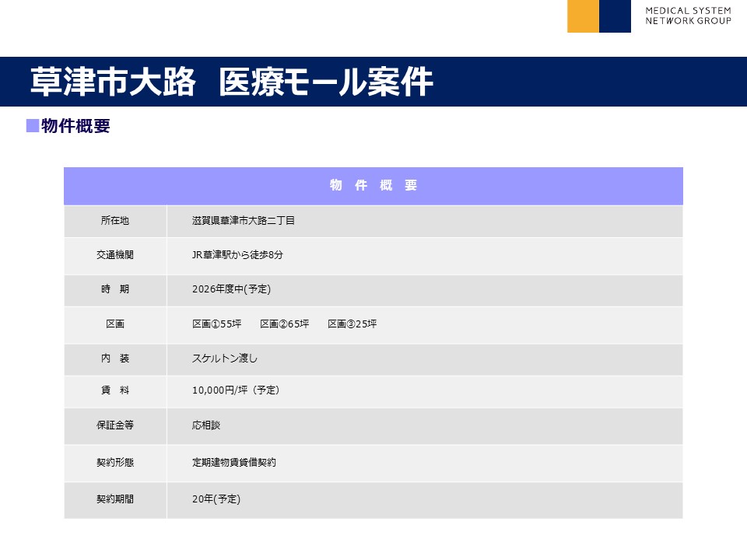Click the text 区画③25坪

352,324
